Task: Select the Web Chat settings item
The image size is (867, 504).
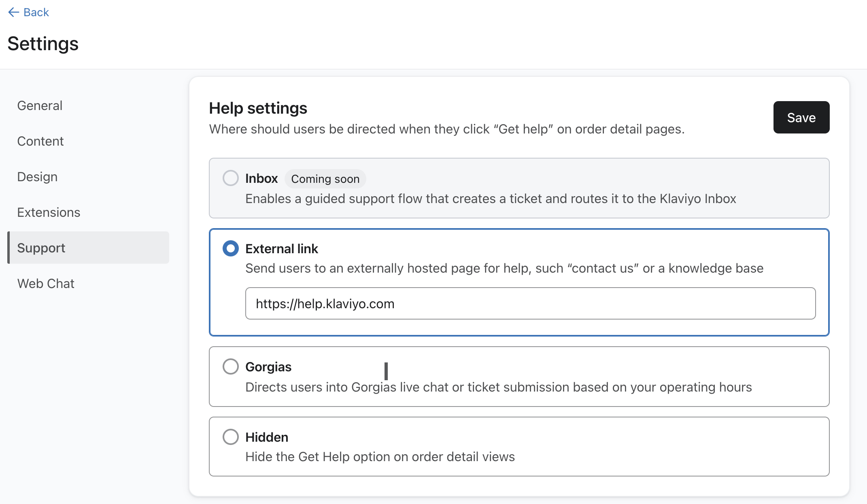Action: click(47, 283)
